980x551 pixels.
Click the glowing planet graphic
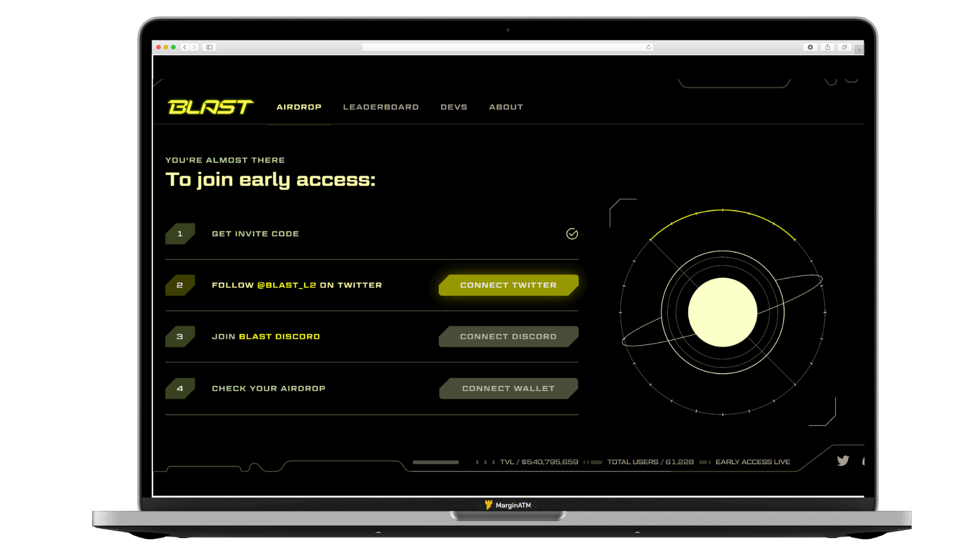pyautogui.click(x=722, y=313)
